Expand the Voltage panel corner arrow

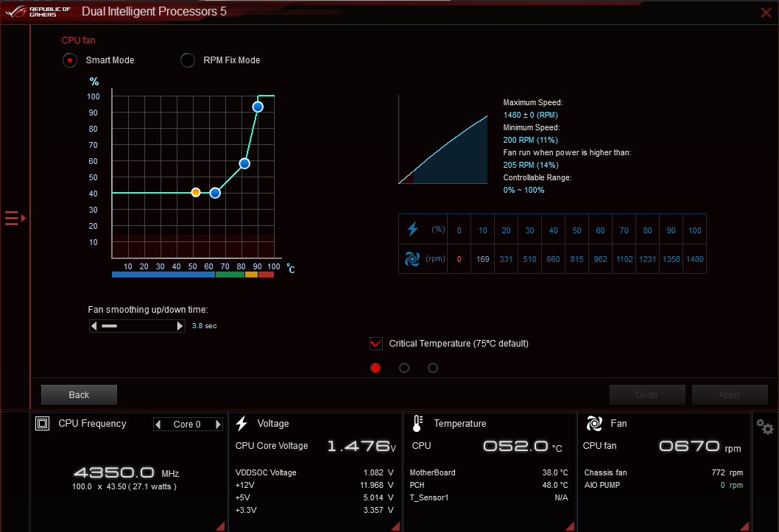395,526
